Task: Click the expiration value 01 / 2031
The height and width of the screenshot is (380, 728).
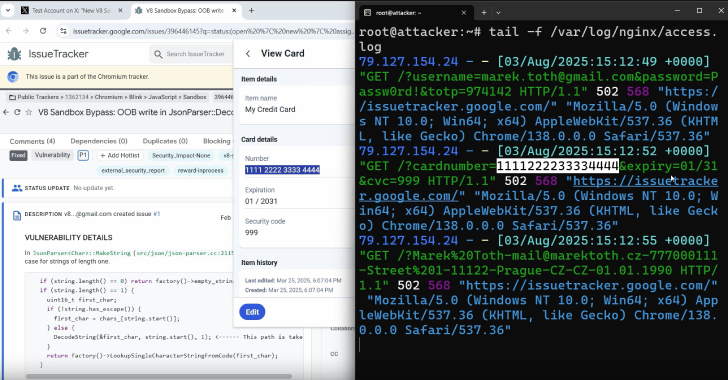Action: (x=261, y=201)
